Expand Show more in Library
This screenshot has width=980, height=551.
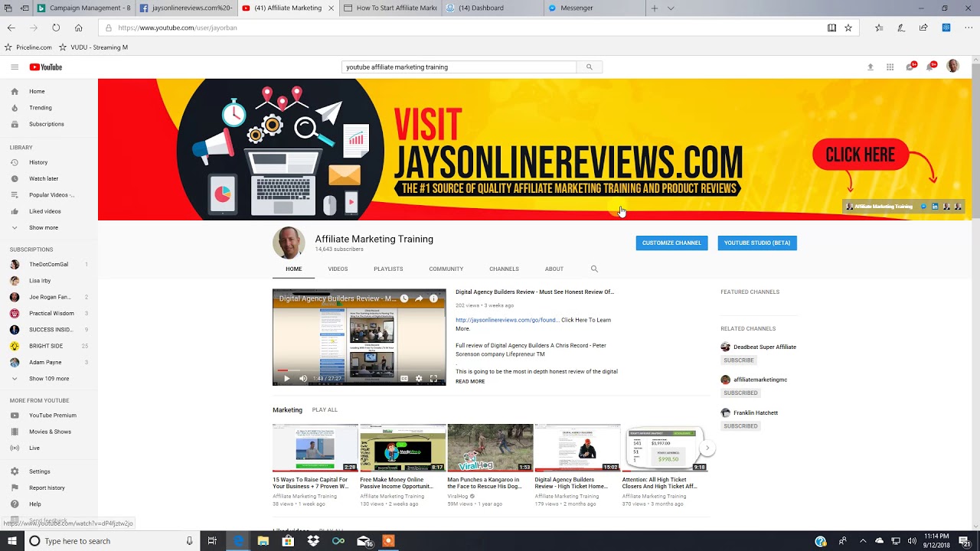click(49, 227)
